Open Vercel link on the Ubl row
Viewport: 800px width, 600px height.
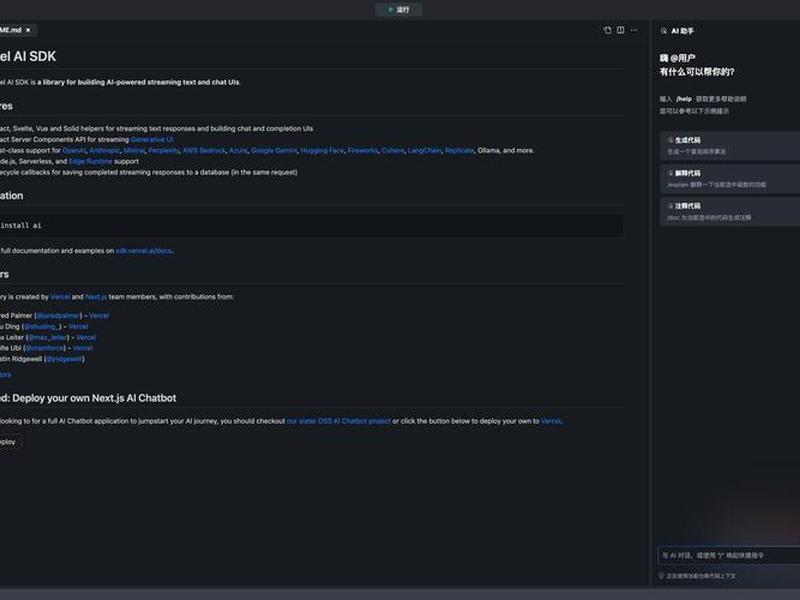[83, 348]
